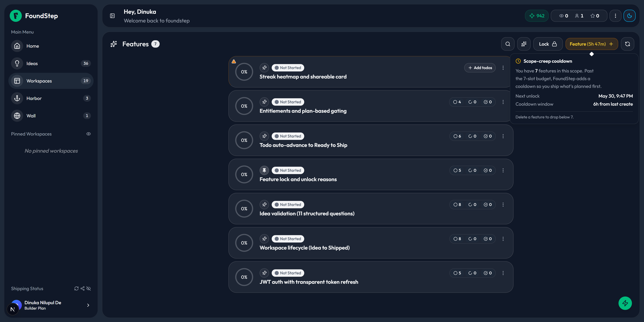The height and width of the screenshot is (322, 644).
Task: Click the stars count icon
Action: [593, 16]
